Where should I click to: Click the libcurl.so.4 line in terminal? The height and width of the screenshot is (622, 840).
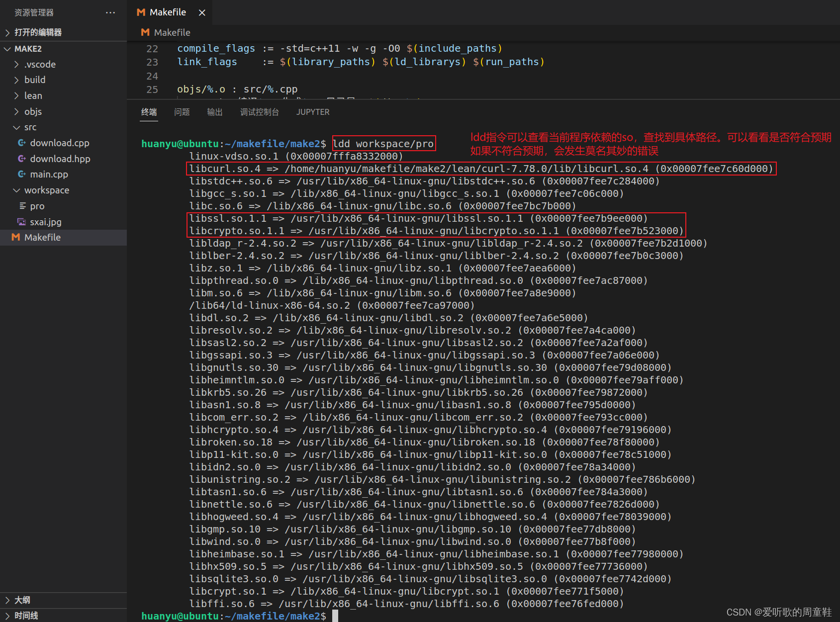481,169
